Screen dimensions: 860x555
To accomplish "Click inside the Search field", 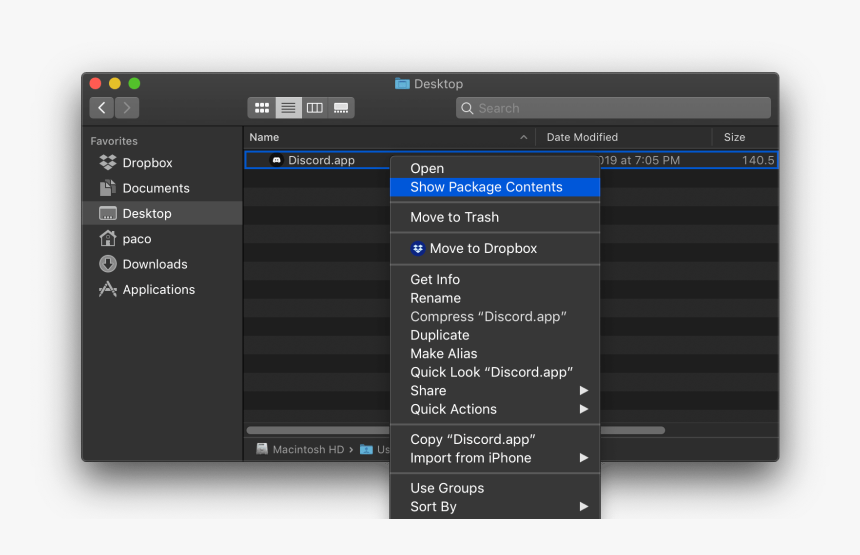I will coord(613,108).
